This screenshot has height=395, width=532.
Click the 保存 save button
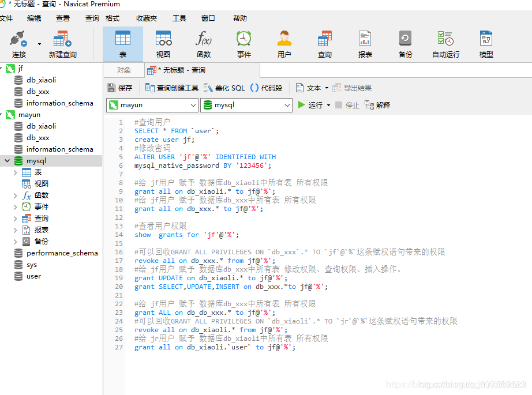tap(120, 88)
